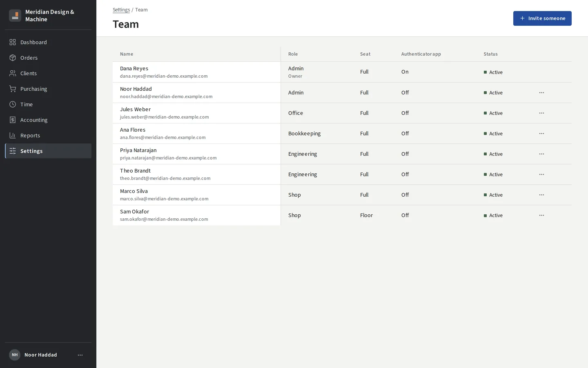Click the Bookkeeping role for Ana Flores

(304, 134)
